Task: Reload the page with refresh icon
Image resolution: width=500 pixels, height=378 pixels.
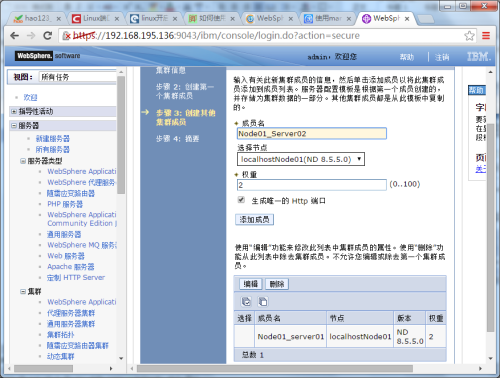Action: (48, 35)
